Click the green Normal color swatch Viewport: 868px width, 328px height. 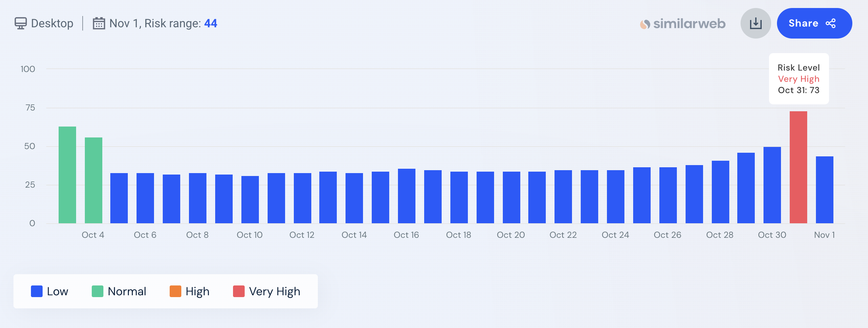98,291
